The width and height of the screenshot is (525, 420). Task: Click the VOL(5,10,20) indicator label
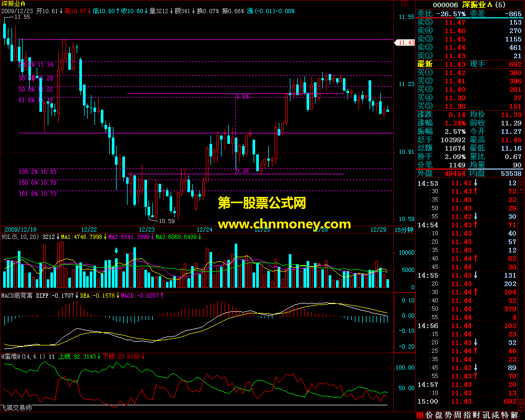click(20, 237)
